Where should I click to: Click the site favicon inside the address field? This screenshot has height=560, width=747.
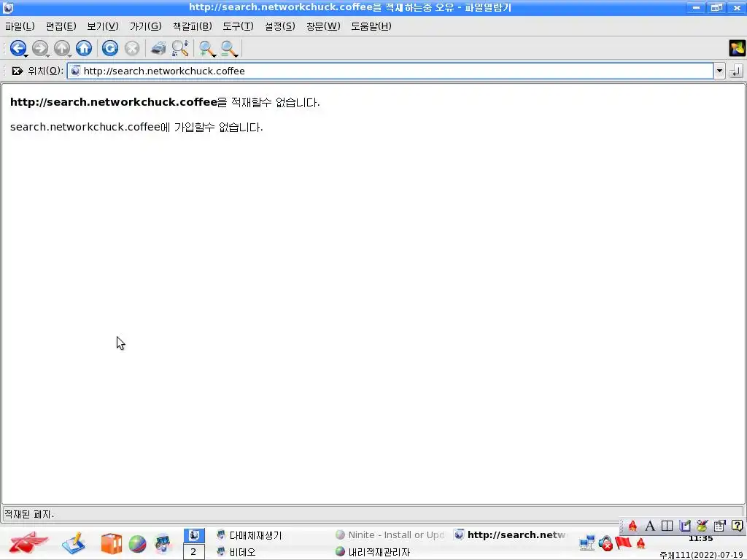pos(75,71)
